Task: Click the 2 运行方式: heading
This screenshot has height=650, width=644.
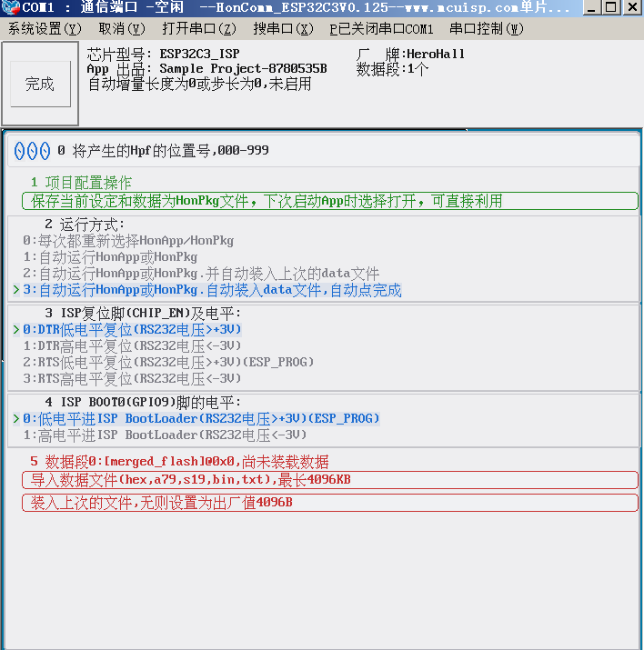Action: 85,225
